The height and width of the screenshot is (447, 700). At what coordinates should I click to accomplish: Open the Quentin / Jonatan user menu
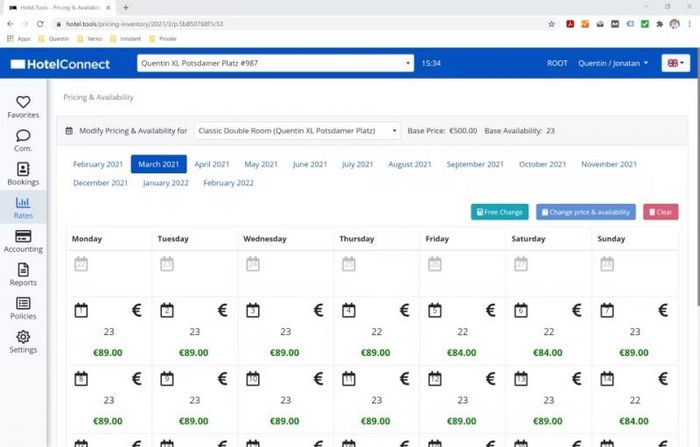[x=612, y=63]
